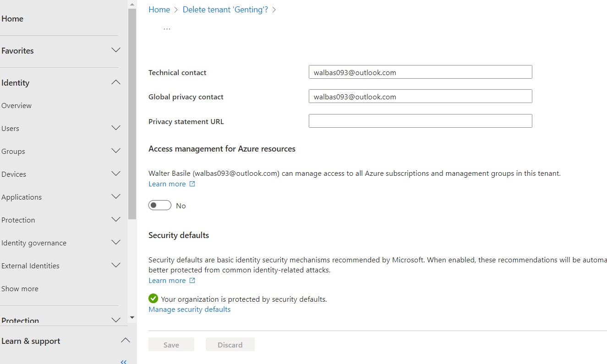The image size is (607, 364).
Task: Toggle Access management for Azure resources switch
Action: (159, 206)
